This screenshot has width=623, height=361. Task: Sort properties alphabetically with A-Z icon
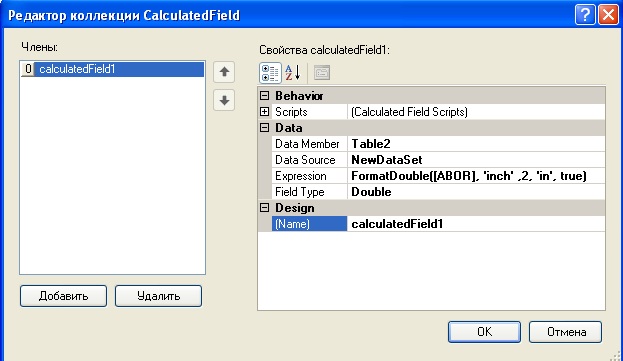pyautogui.click(x=292, y=73)
